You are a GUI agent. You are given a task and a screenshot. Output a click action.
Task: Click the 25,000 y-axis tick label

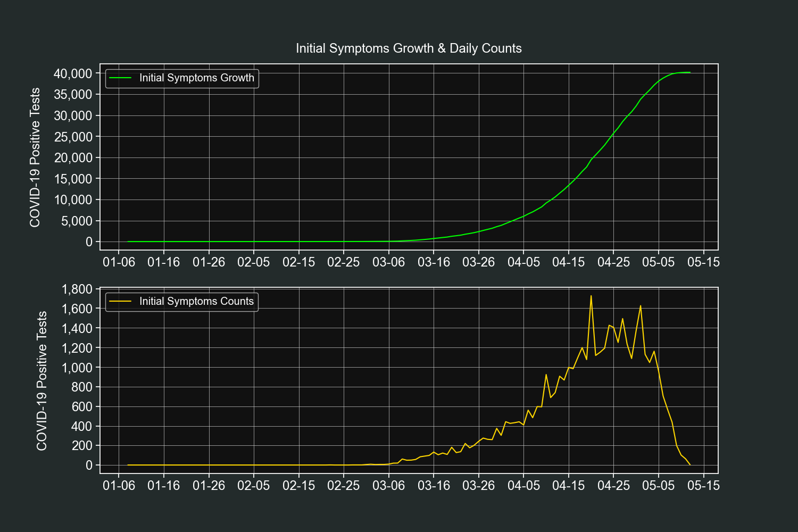click(x=73, y=137)
